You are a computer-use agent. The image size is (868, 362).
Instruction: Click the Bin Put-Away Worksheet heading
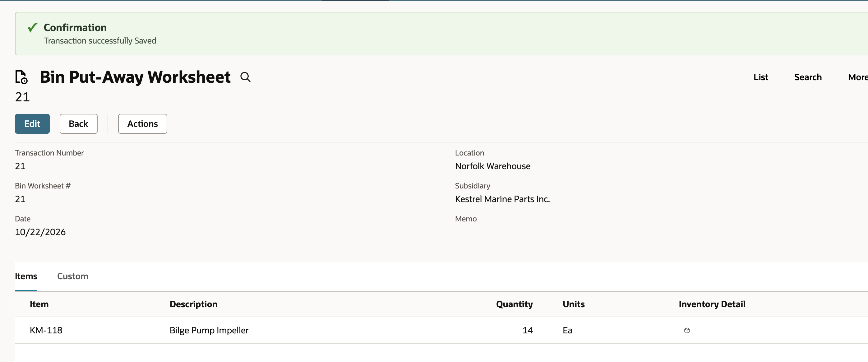click(135, 77)
